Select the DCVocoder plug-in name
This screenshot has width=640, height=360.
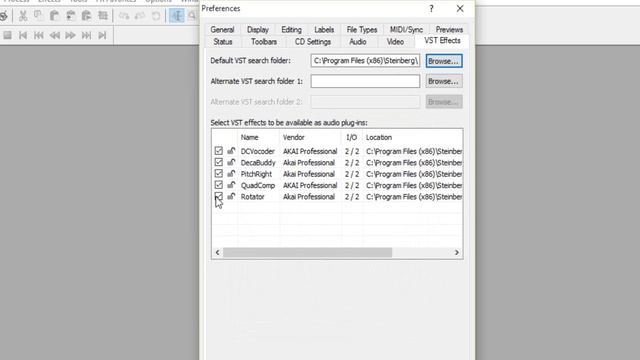(x=258, y=151)
